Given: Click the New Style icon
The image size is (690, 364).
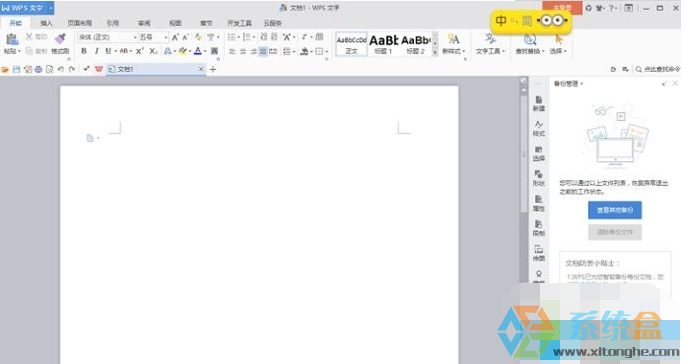Looking at the screenshot, I should point(453,39).
